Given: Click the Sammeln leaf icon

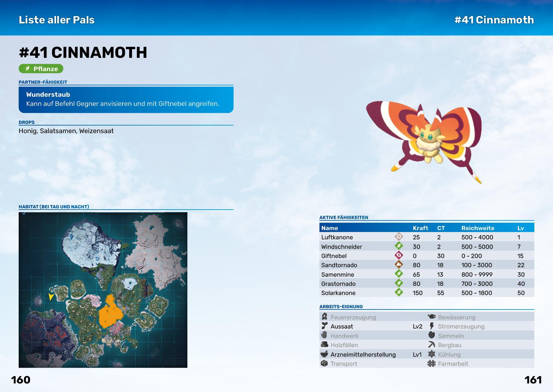Looking at the screenshot, I should click(432, 335).
